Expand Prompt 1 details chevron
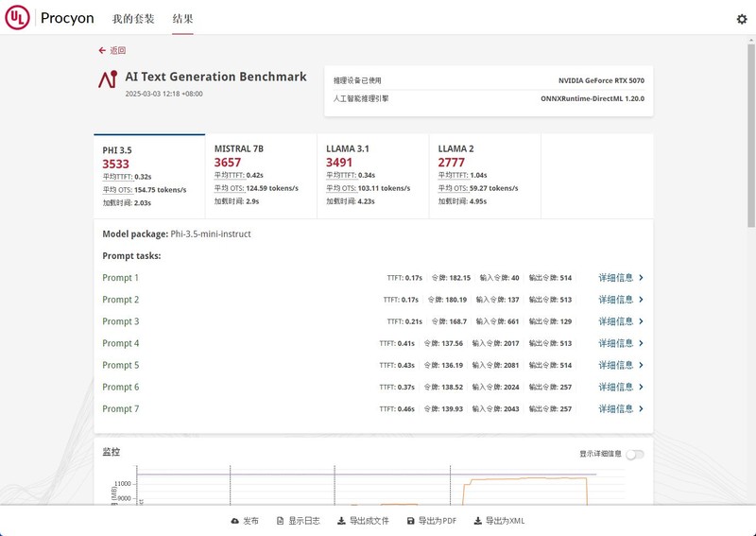 642,278
